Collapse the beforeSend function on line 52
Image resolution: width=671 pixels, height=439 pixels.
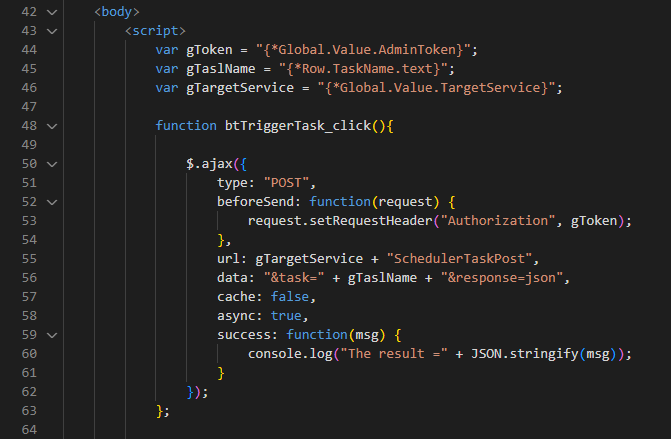52,202
